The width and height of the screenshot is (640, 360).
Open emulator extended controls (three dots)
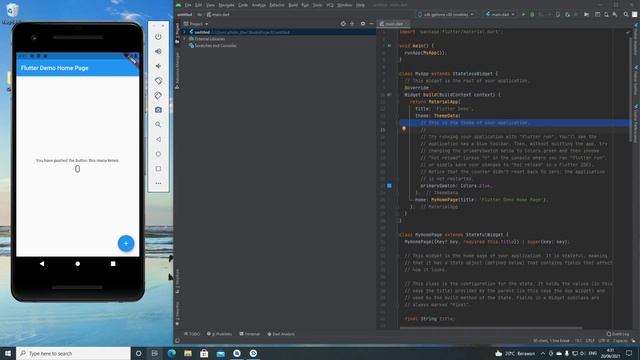pyautogui.click(x=158, y=183)
